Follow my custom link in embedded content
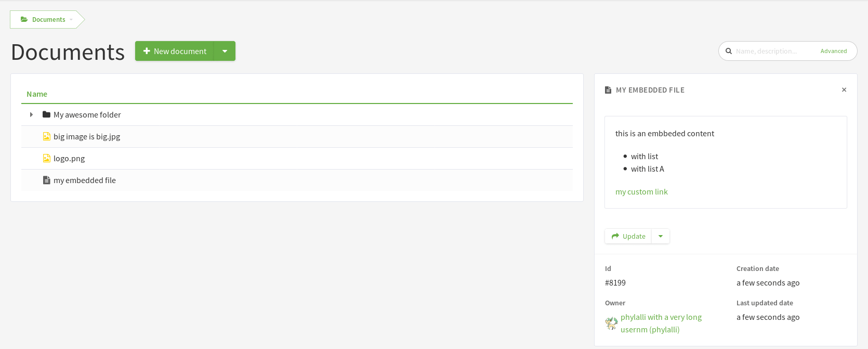This screenshot has height=349, width=868. coord(641,191)
